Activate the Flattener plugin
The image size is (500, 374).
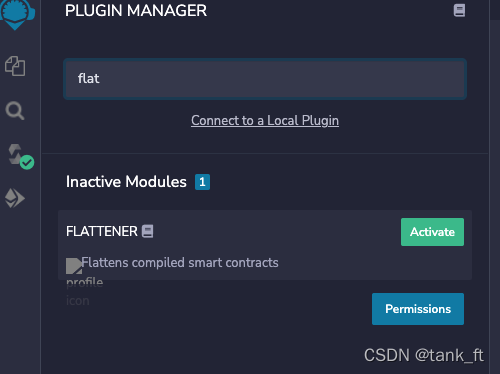(x=432, y=232)
